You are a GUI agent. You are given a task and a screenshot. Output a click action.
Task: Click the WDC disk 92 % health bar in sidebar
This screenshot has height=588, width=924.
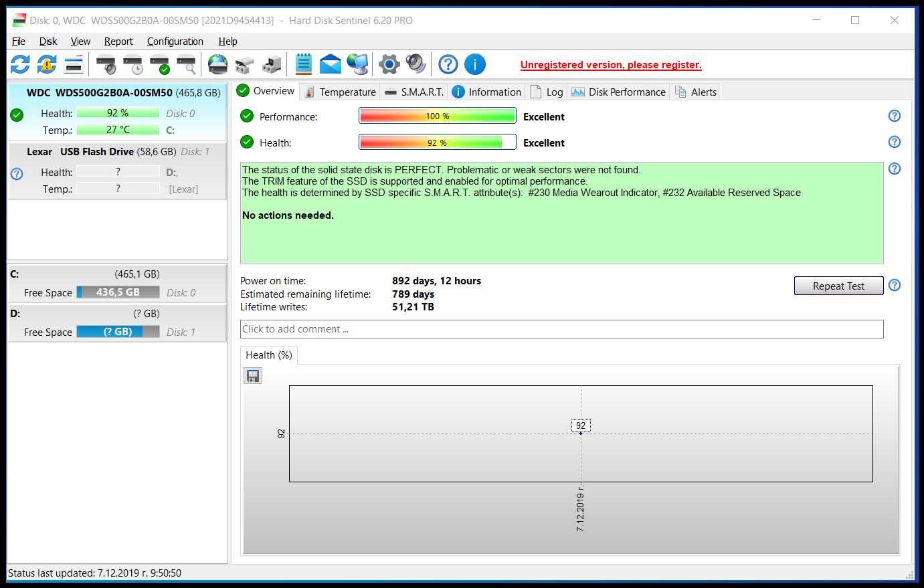pyautogui.click(x=118, y=113)
